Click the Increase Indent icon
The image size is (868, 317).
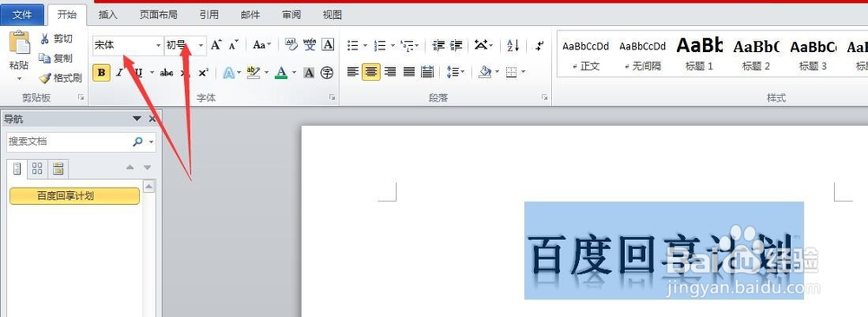[x=457, y=45]
